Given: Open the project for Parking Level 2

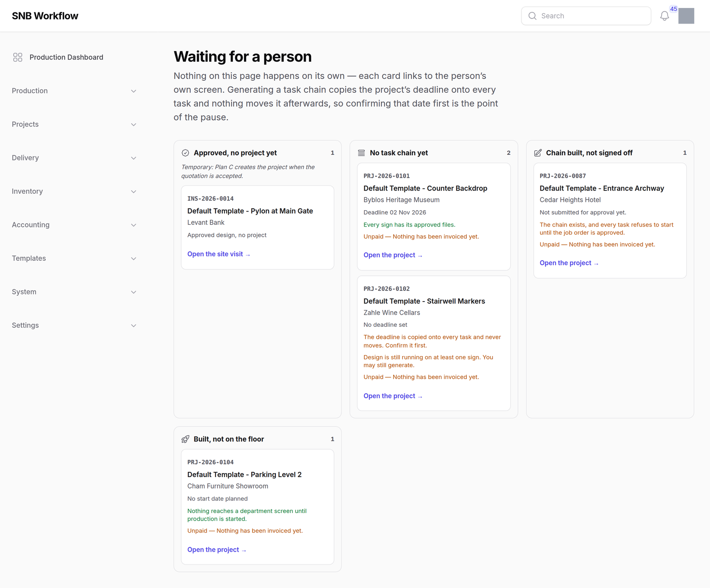Looking at the screenshot, I should 217,550.
